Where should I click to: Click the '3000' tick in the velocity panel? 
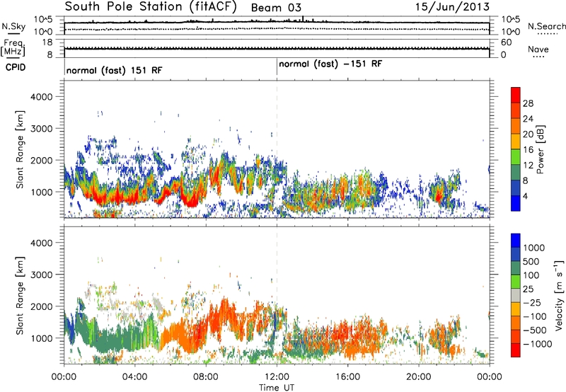[41, 275]
